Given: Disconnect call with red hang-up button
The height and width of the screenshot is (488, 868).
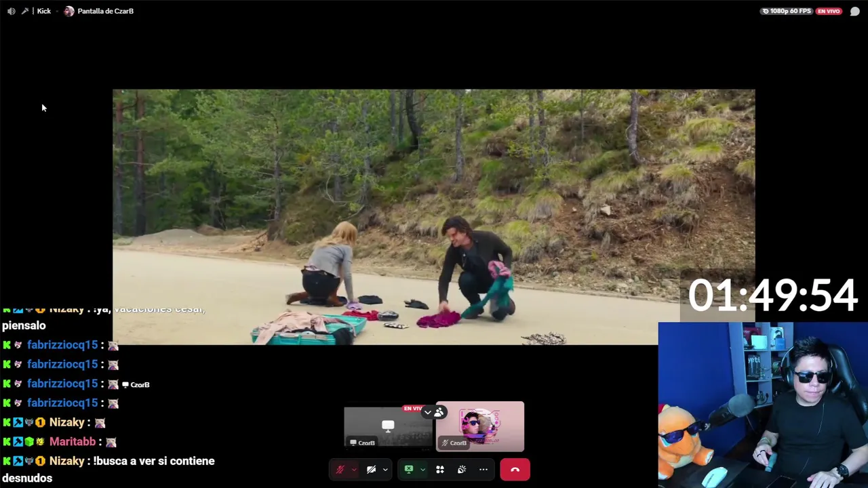Looking at the screenshot, I should pyautogui.click(x=515, y=470).
